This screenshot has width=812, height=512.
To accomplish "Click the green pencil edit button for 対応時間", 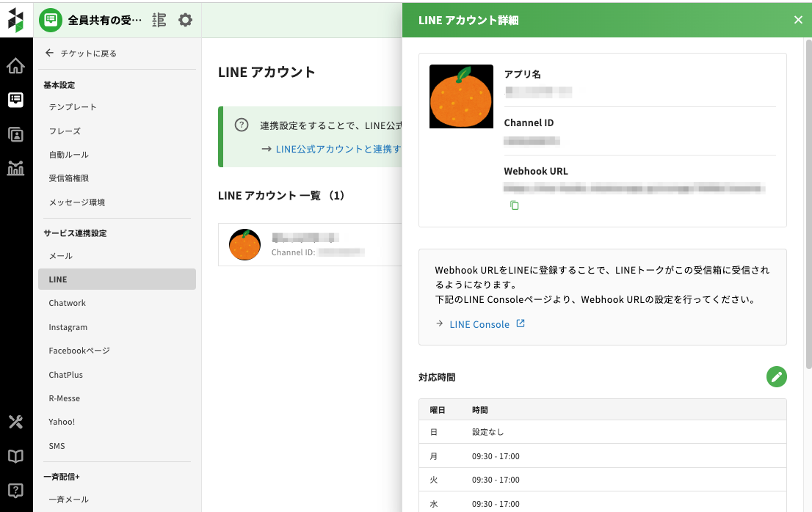I will pyautogui.click(x=776, y=376).
